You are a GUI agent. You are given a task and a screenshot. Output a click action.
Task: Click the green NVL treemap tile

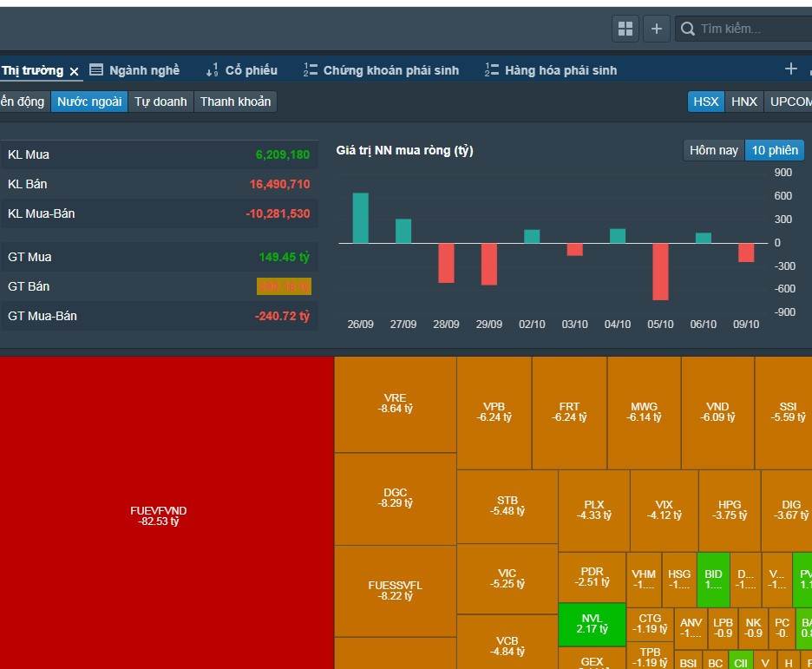coord(592,625)
